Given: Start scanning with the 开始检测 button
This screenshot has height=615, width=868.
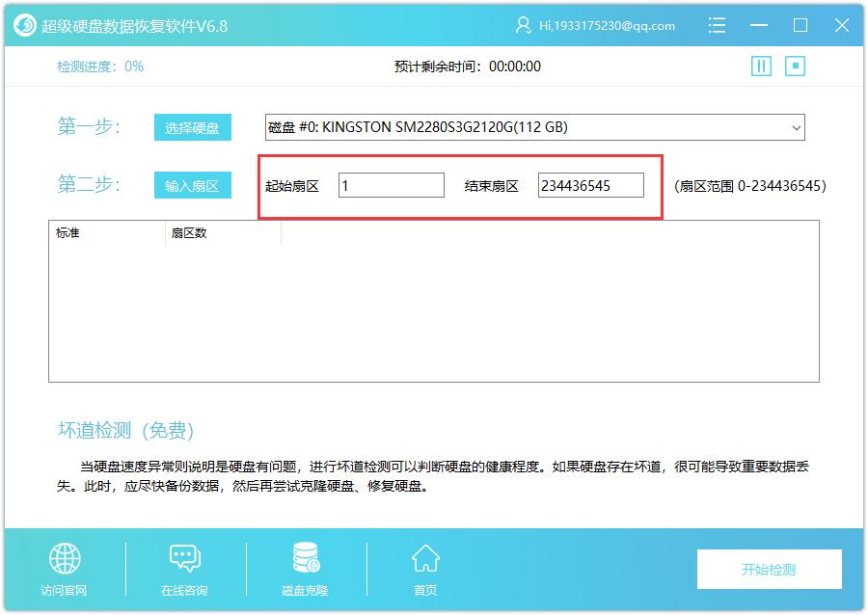Looking at the screenshot, I should (769, 569).
